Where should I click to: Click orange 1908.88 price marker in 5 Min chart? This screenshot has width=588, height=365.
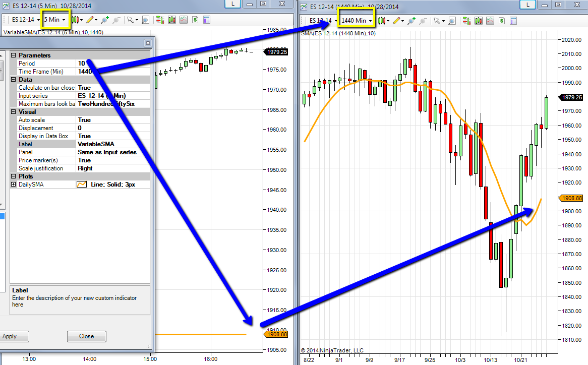tap(276, 334)
